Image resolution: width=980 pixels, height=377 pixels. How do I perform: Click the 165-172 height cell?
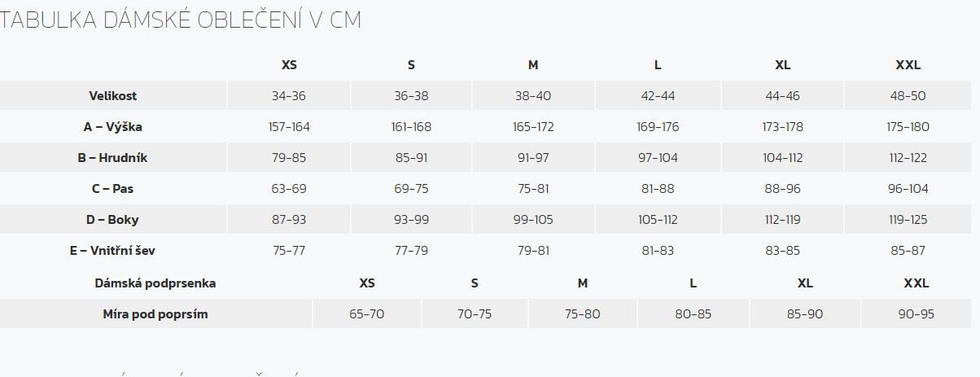pyautogui.click(x=534, y=127)
